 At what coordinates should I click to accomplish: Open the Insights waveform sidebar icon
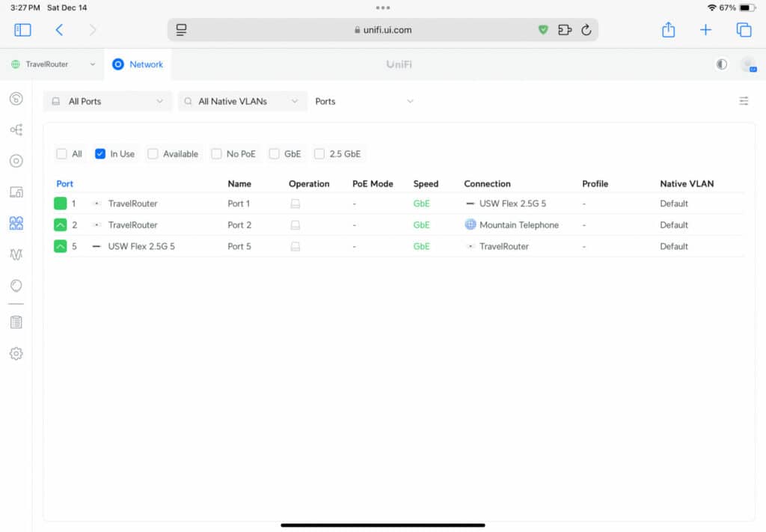coord(16,254)
